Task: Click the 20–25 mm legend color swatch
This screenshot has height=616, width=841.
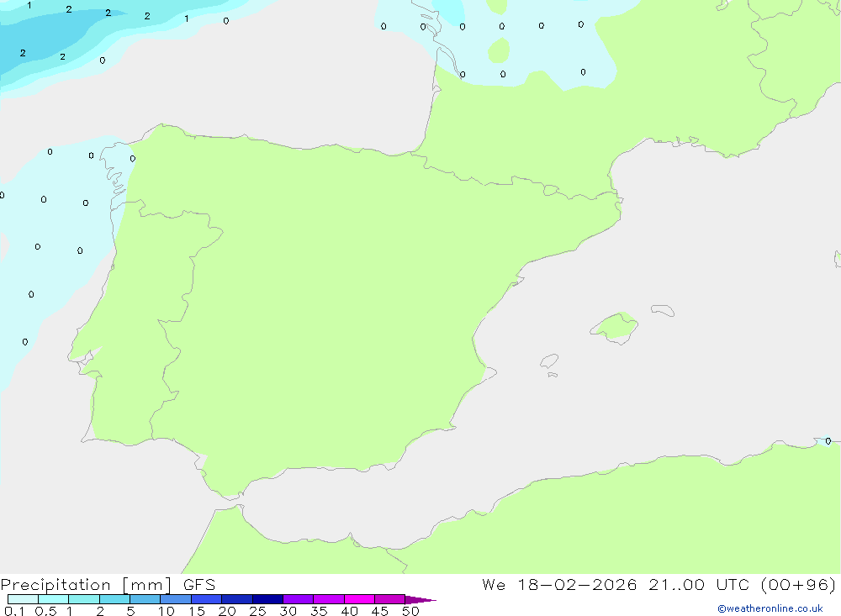Action: point(236,599)
